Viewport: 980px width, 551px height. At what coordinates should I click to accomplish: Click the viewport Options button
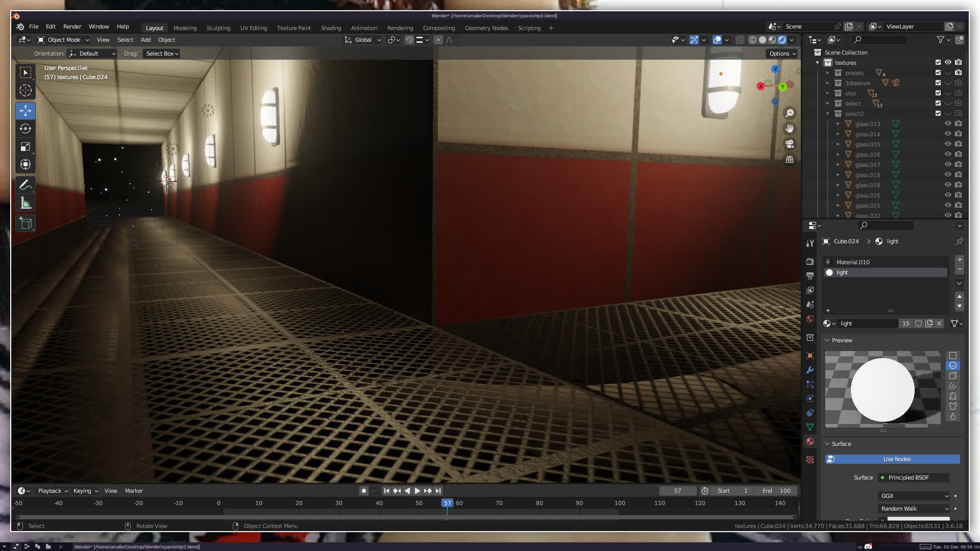tap(782, 54)
